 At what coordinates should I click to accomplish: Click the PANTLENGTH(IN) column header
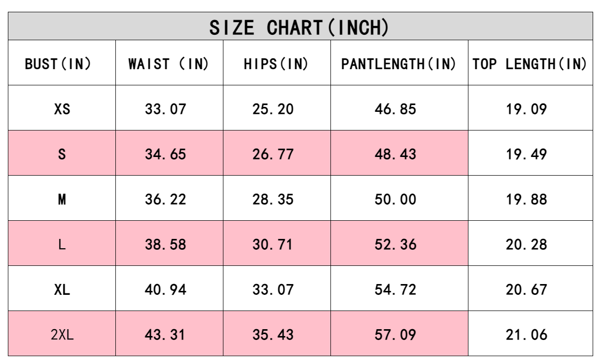[x=399, y=64]
